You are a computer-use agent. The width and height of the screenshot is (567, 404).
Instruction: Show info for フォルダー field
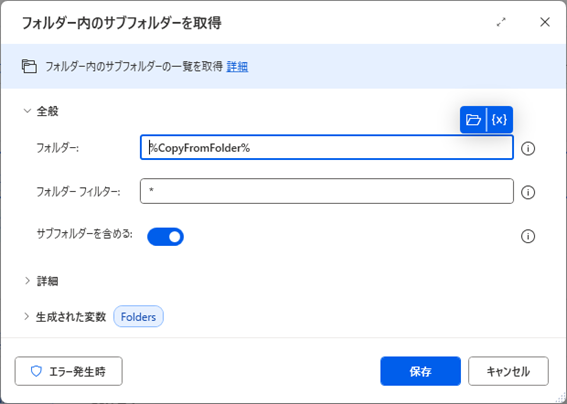[x=528, y=148]
